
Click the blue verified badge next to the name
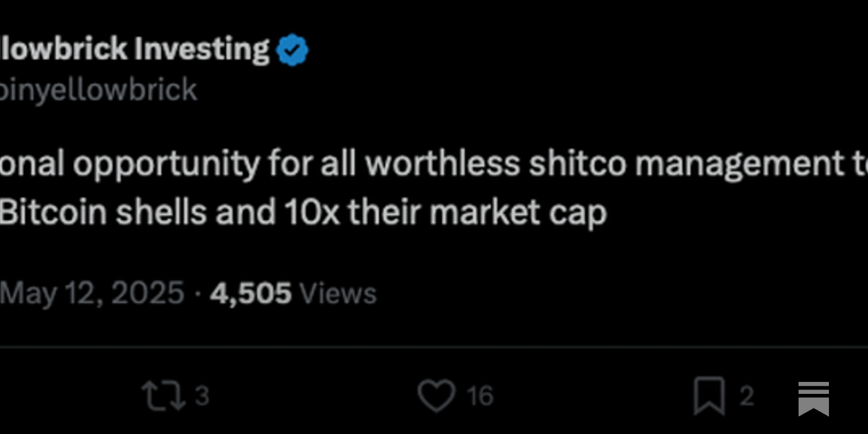[291, 49]
